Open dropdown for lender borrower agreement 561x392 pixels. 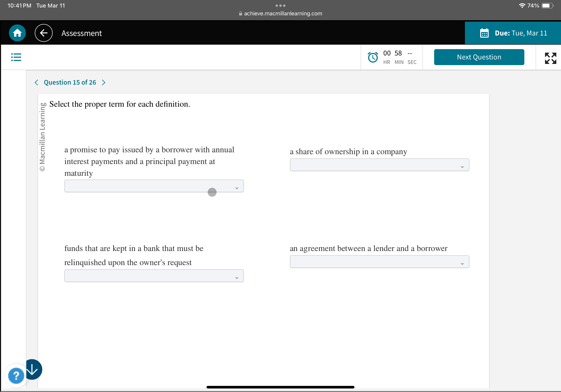[379, 262]
